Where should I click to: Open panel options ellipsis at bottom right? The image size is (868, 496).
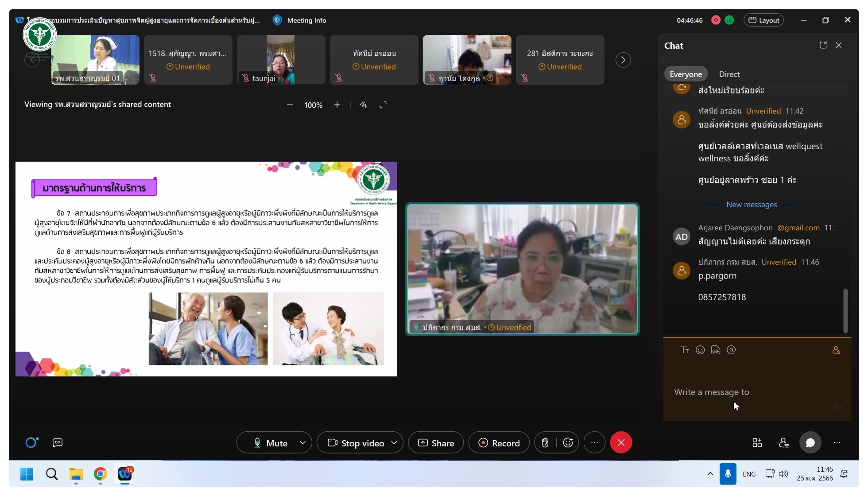837,443
